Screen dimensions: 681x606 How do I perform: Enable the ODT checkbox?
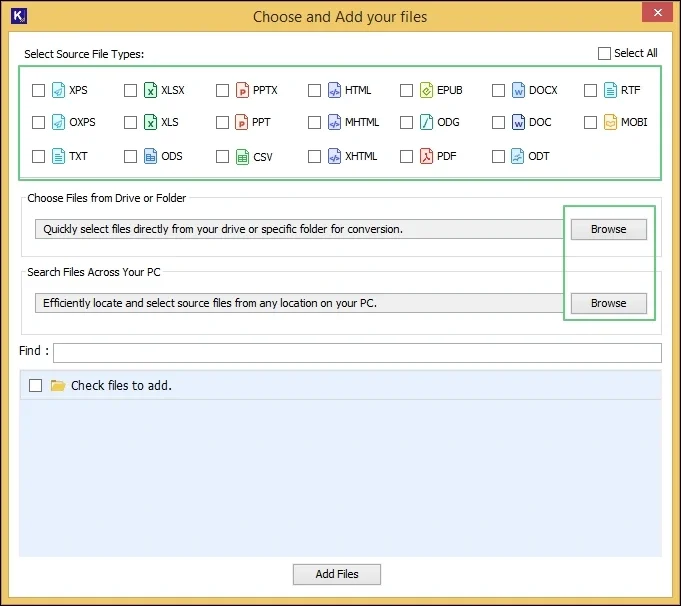click(499, 156)
